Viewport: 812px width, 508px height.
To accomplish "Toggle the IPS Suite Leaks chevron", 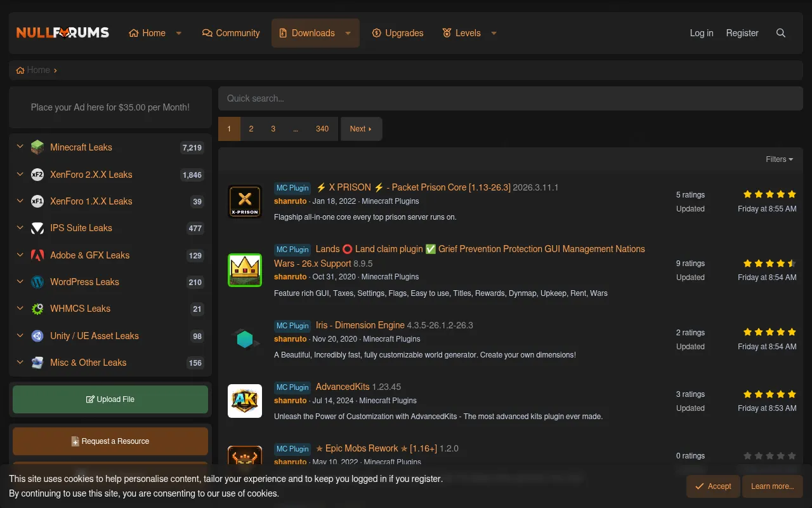I will pyautogui.click(x=20, y=228).
